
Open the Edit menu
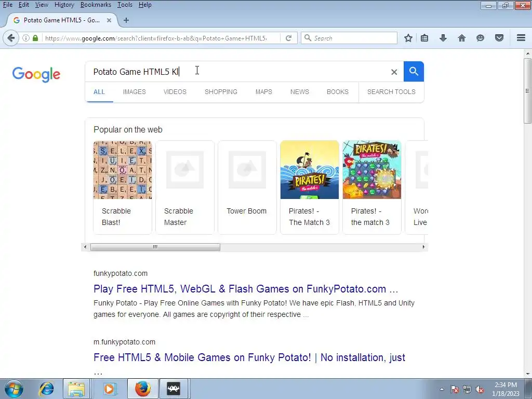pyautogui.click(x=23, y=5)
